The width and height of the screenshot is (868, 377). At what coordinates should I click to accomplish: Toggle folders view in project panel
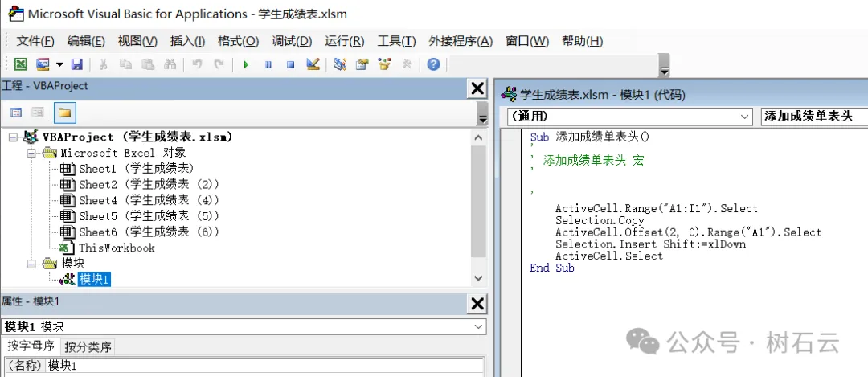point(65,113)
